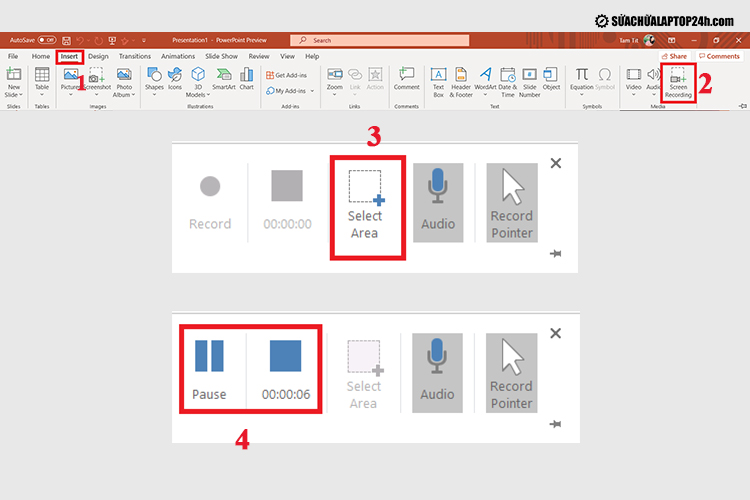The image size is (750, 500).
Task: Click the Screen Recording button in ribbon
Action: coord(678,82)
